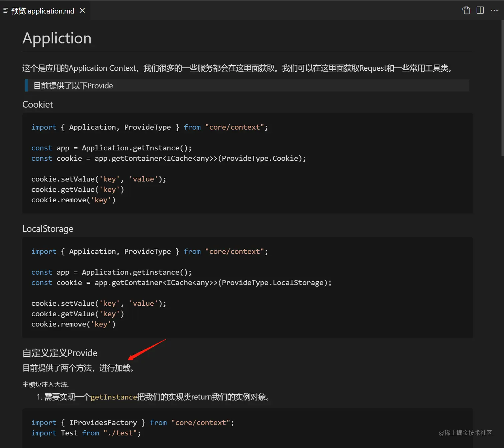
Task: Select the 预览 application.md tab
Action: (43, 11)
